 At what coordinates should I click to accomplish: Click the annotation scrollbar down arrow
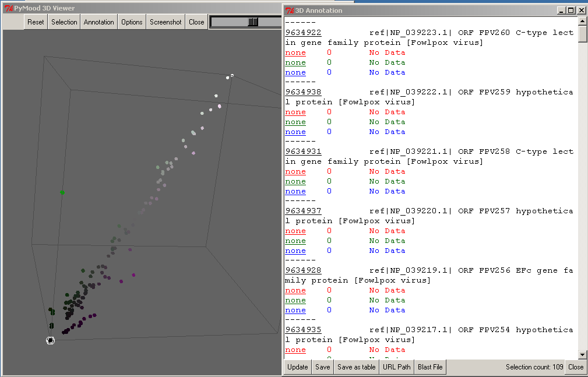point(582,354)
